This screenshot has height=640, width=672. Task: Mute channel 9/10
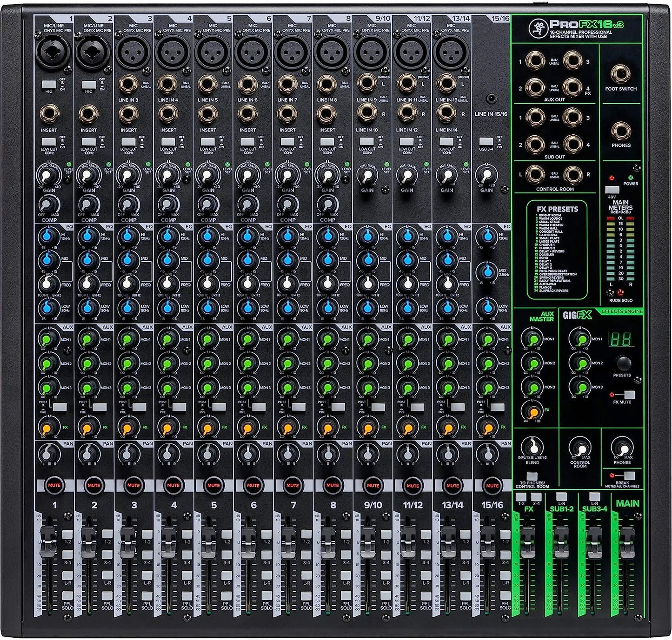coord(373,485)
